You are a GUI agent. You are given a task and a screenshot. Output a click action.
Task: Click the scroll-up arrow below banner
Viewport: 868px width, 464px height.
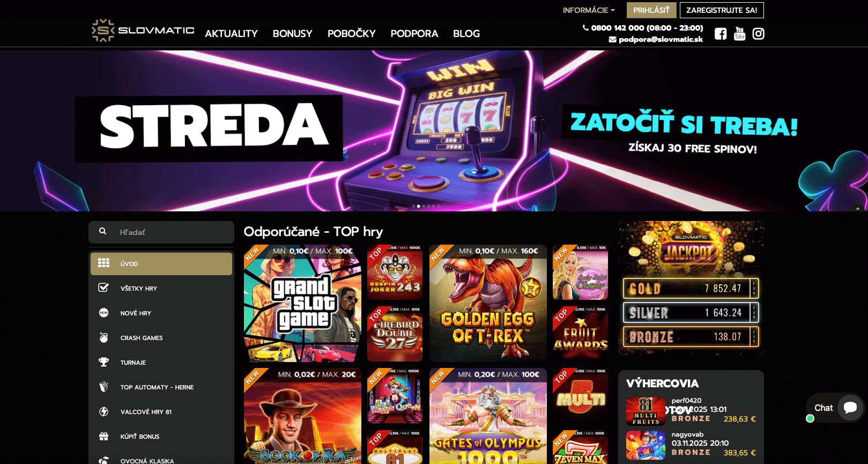[x=858, y=208]
